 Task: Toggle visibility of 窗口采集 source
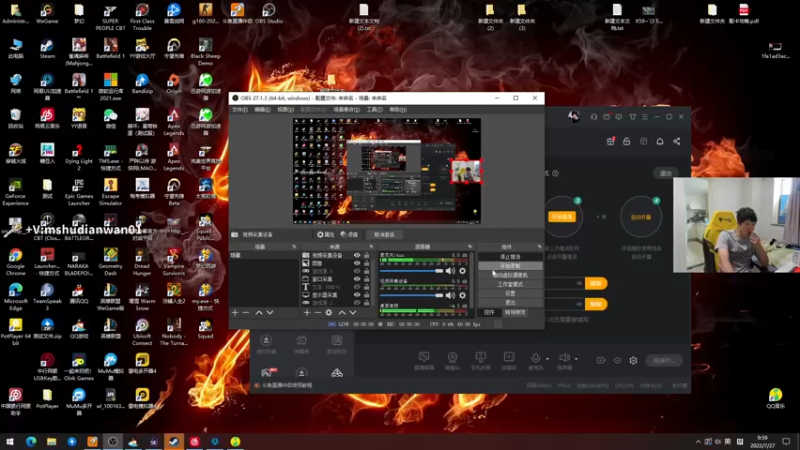tap(357, 279)
